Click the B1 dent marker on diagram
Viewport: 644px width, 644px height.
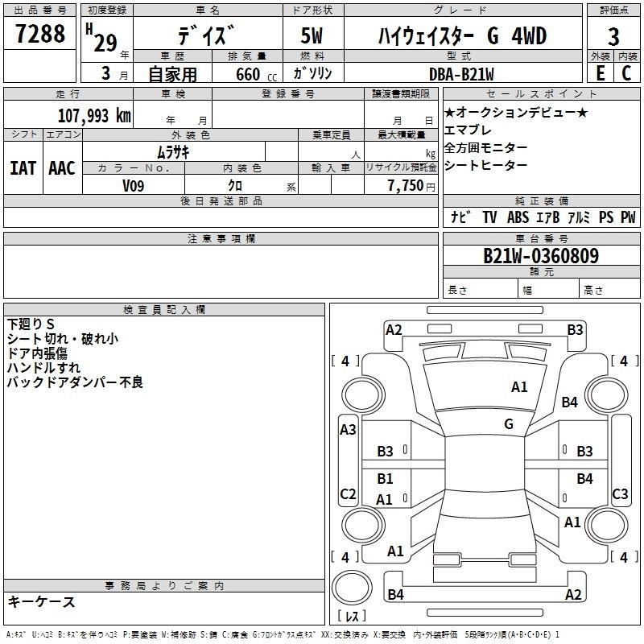(386, 479)
